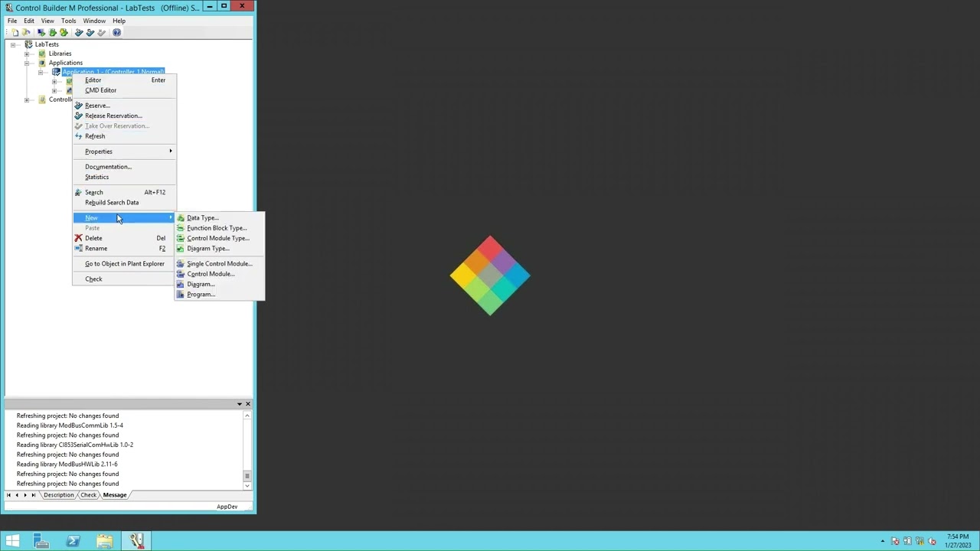The width and height of the screenshot is (980, 551).
Task: Switch to the Check tab
Action: click(x=89, y=495)
